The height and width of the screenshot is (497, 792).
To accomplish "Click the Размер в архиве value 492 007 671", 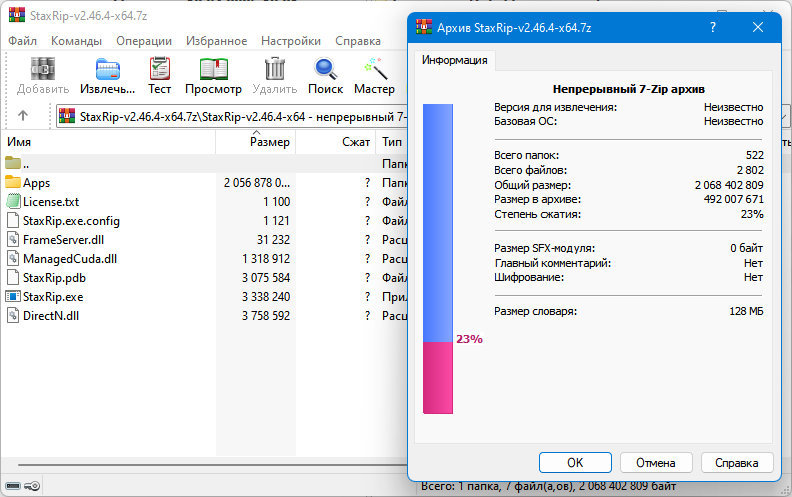I will [733, 199].
